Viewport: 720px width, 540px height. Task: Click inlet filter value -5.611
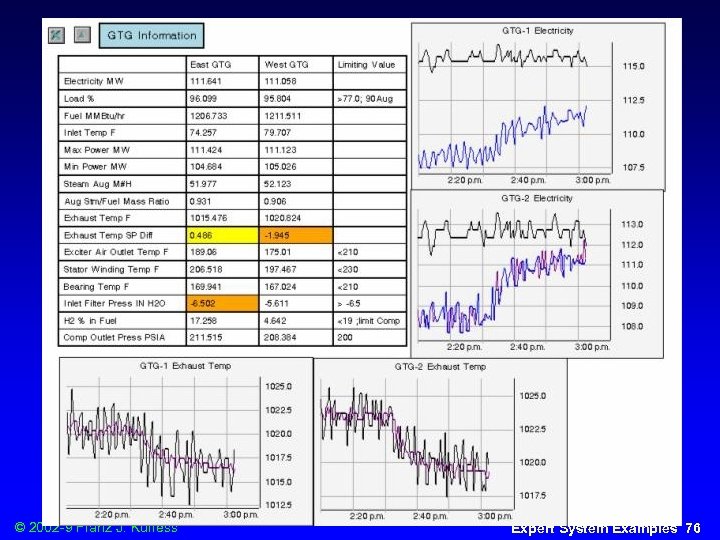(276, 304)
